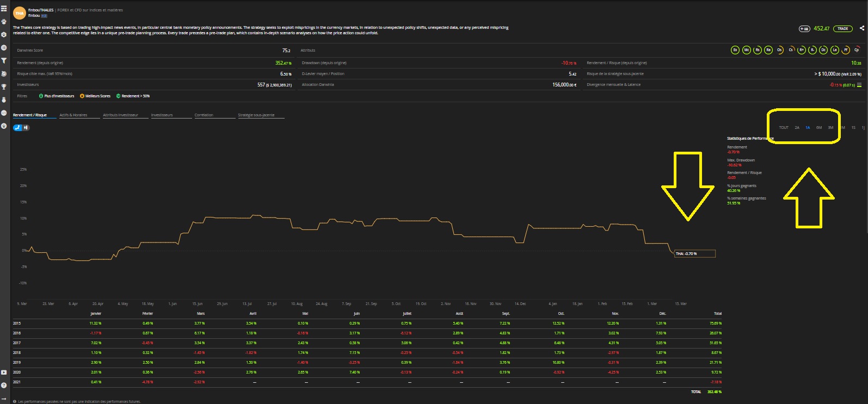Image resolution: width=868 pixels, height=404 pixels.
Task: Click the Rs attribute circle
Action: pos(758,50)
